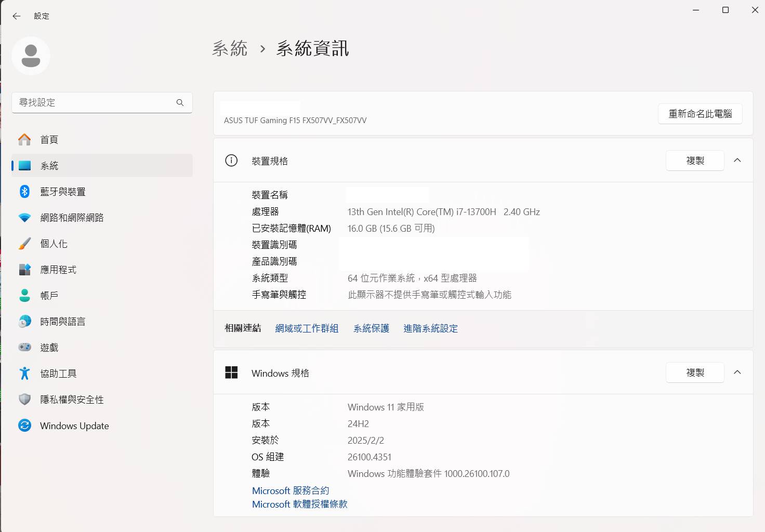The height and width of the screenshot is (532, 765).
Task: Go to 首頁 in the sidebar
Action: pos(102,139)
